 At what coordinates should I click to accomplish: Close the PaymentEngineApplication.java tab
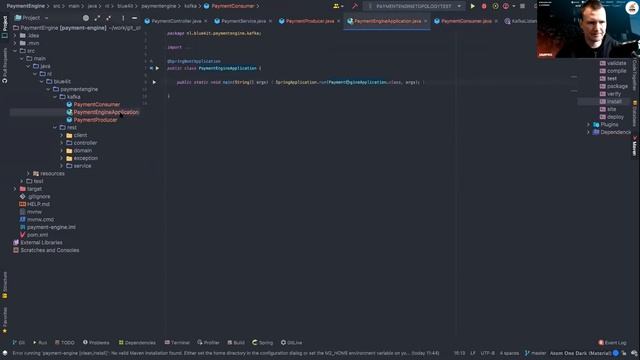point(425,21)
